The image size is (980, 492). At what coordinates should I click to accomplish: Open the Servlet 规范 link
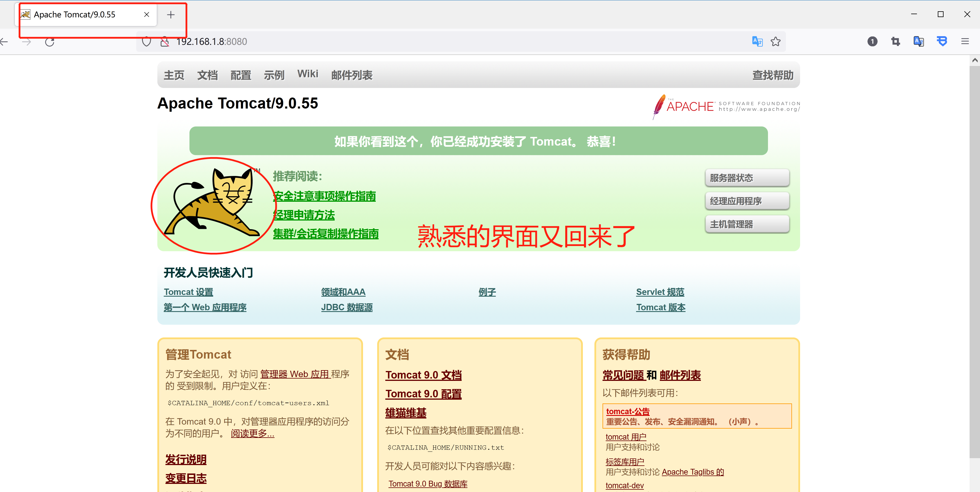pyautogui.click(x=660, y=292)
